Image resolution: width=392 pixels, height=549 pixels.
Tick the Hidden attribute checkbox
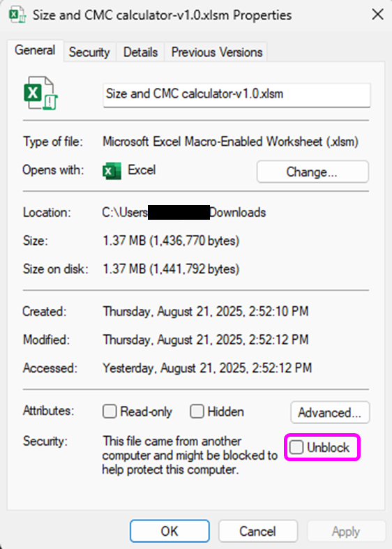tap(197, 412)
